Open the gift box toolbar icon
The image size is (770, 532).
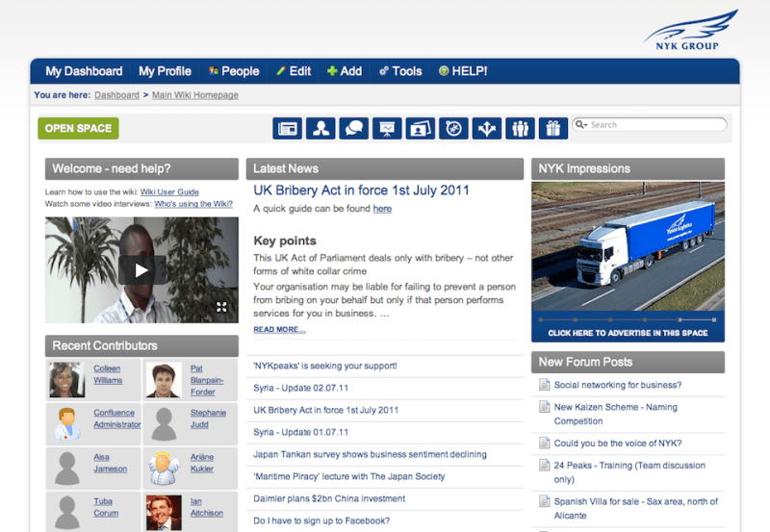[552, 128]
